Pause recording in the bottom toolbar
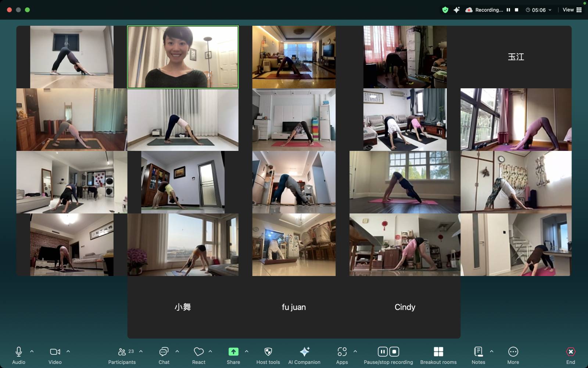588x368 pixels. click(x=383, y=352)
